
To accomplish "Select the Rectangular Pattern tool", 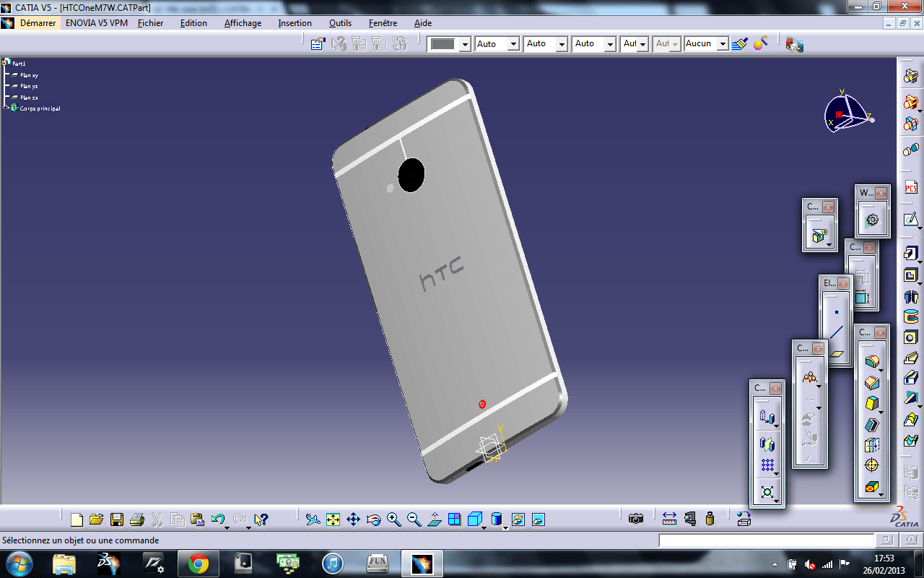I will [x=767, y=465].
